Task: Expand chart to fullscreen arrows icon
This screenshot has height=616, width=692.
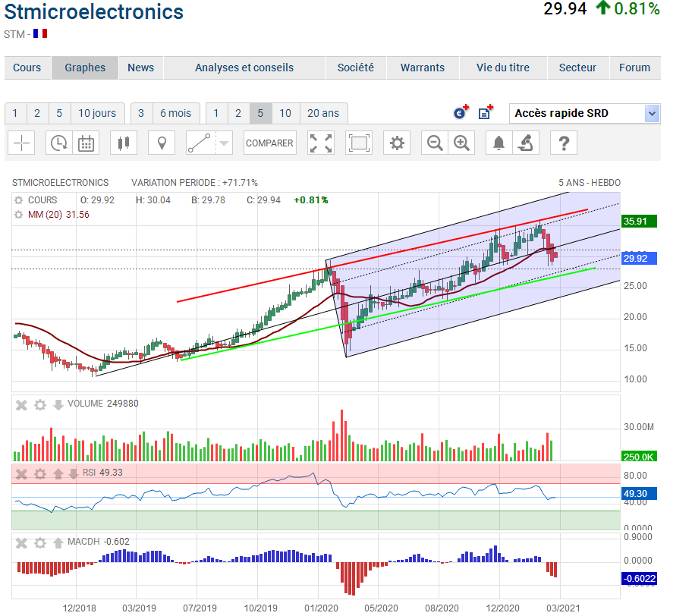Action: point(321,143)
